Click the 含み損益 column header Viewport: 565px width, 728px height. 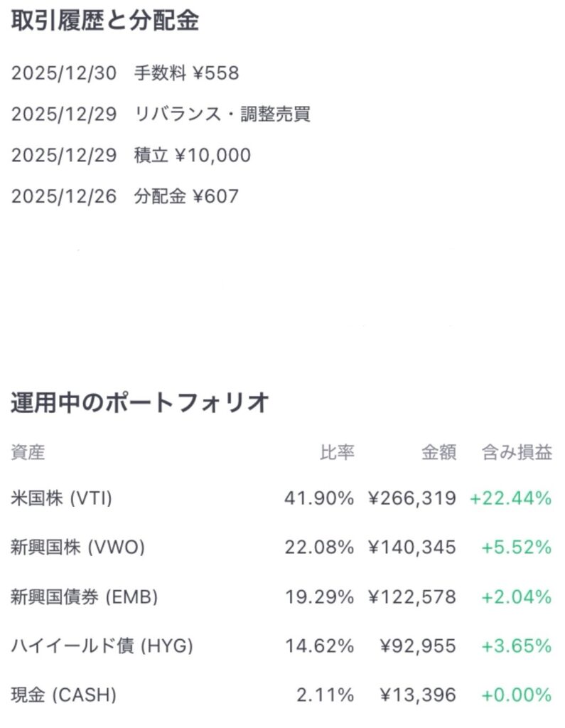517,453
